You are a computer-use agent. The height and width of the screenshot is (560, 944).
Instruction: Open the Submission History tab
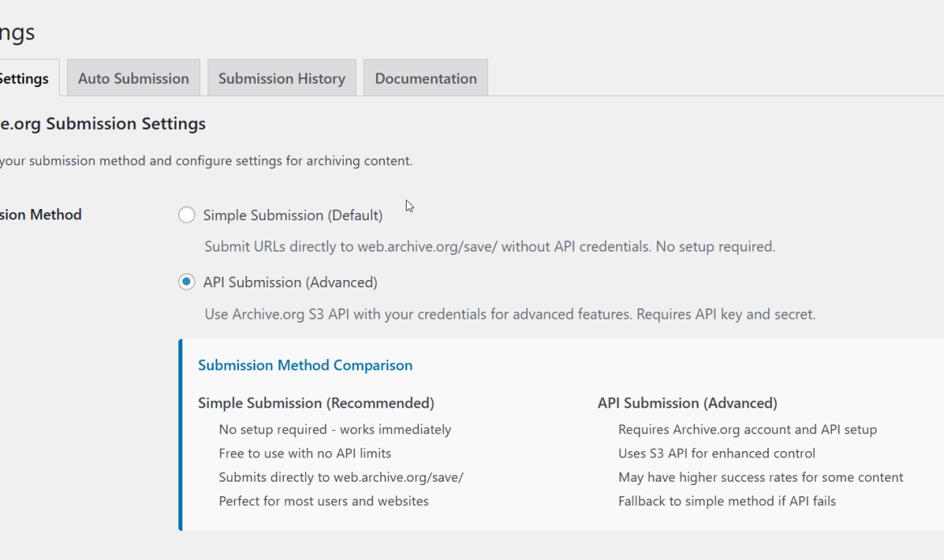(x=282, y=78)
